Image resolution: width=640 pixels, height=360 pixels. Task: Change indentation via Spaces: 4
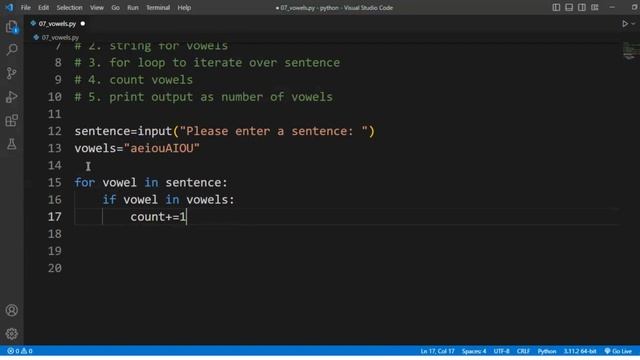point(474,351)
